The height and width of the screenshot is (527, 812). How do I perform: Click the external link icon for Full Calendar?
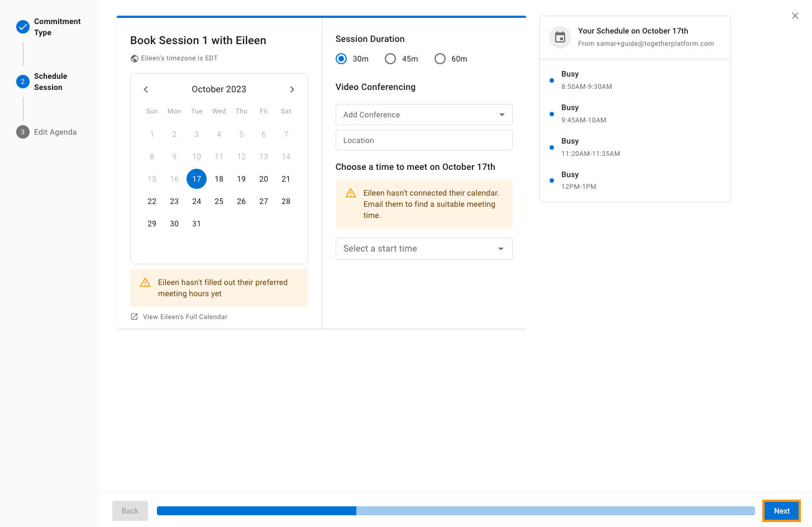[x=134, y=317]
